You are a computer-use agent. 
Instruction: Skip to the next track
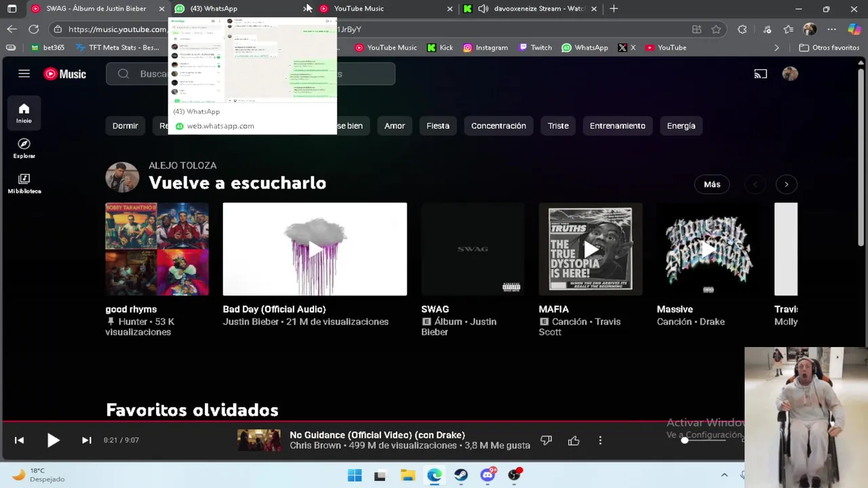(86, 440)
